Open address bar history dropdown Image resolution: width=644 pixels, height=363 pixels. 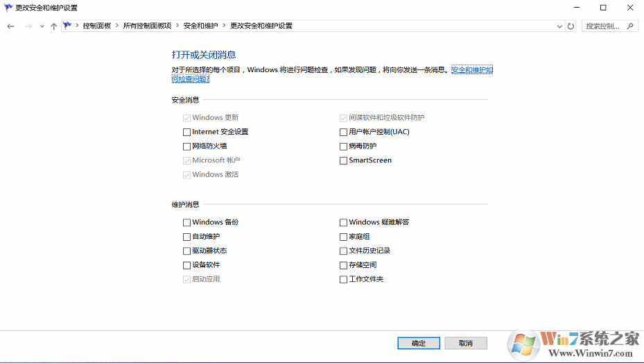[x=559, y=26]
